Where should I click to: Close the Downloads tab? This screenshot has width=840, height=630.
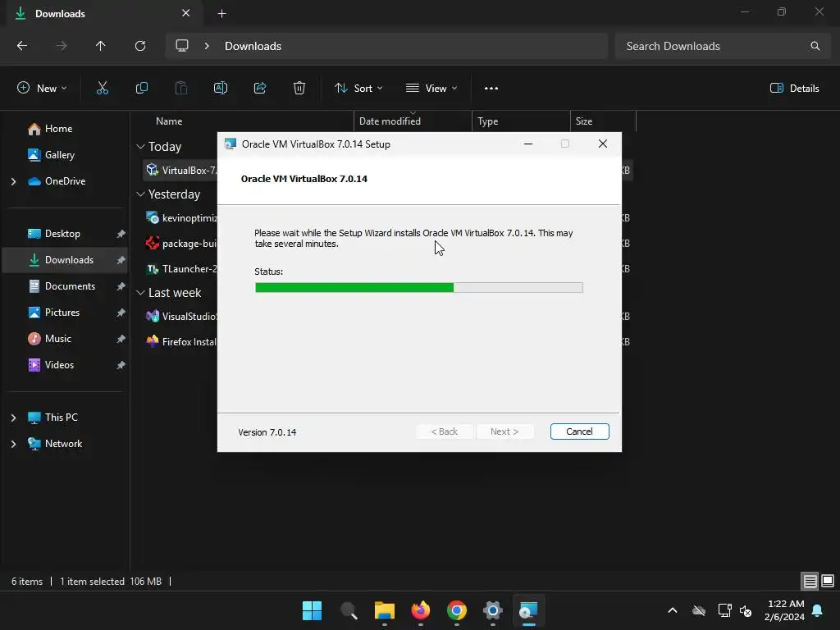(186, 13)
